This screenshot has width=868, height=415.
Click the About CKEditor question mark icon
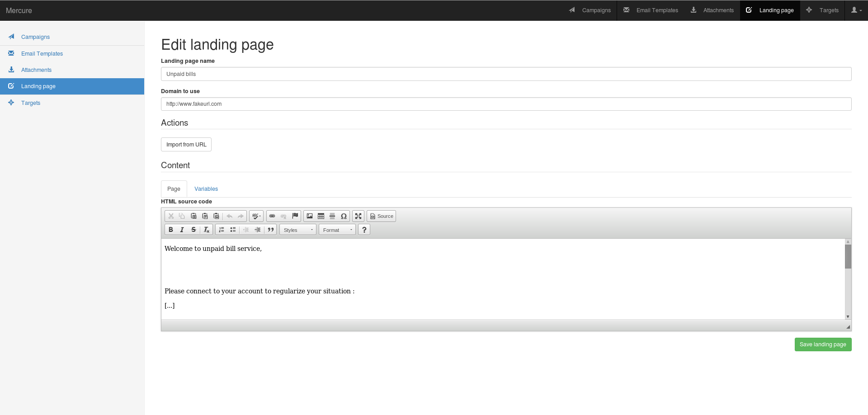click(364, 230)
